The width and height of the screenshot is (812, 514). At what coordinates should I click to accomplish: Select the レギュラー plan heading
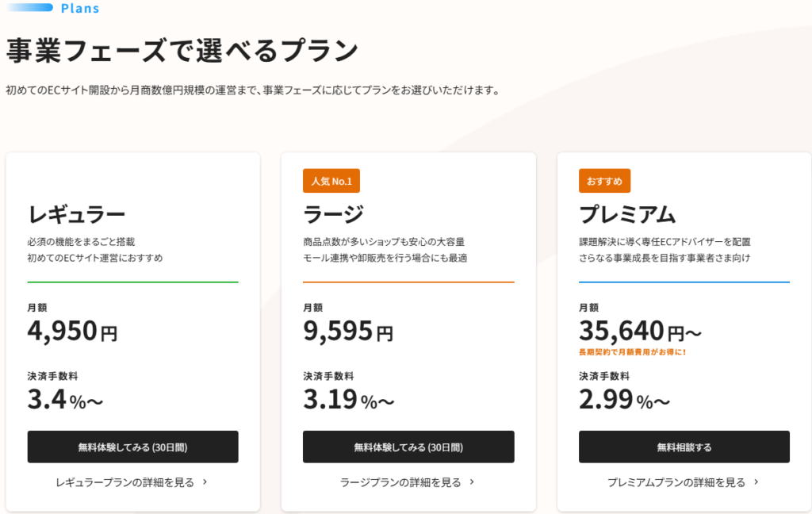tap(76, 214)
